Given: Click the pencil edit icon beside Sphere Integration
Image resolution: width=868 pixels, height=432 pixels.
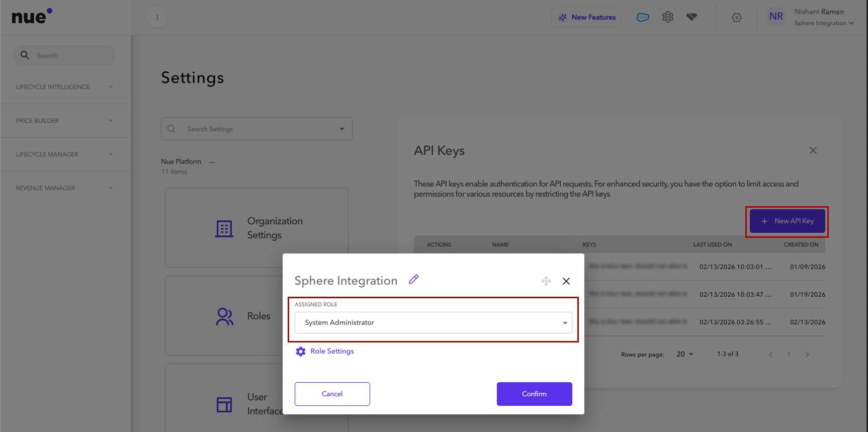Looking at the screenshot, I should point(413,280).
